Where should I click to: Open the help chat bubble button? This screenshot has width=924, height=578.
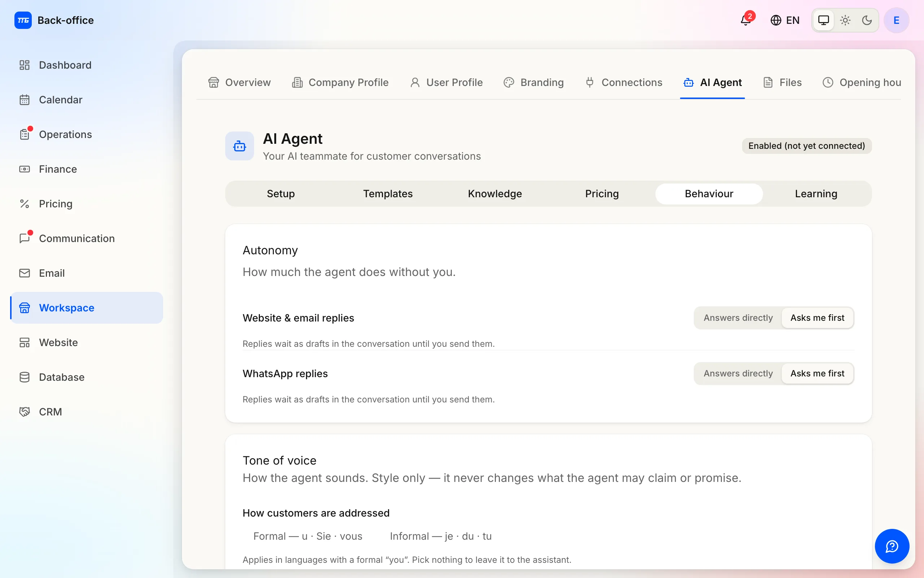[x=892, y=546]
